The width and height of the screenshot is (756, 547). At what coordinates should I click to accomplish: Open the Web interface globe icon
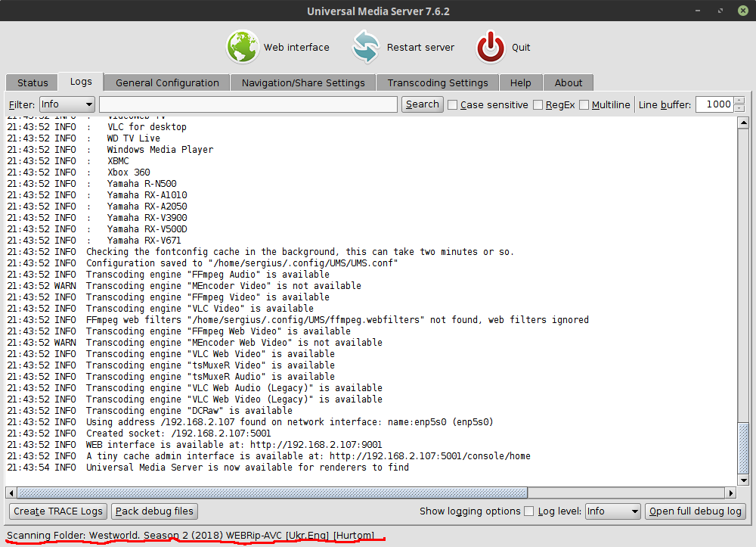pos(243,47)
